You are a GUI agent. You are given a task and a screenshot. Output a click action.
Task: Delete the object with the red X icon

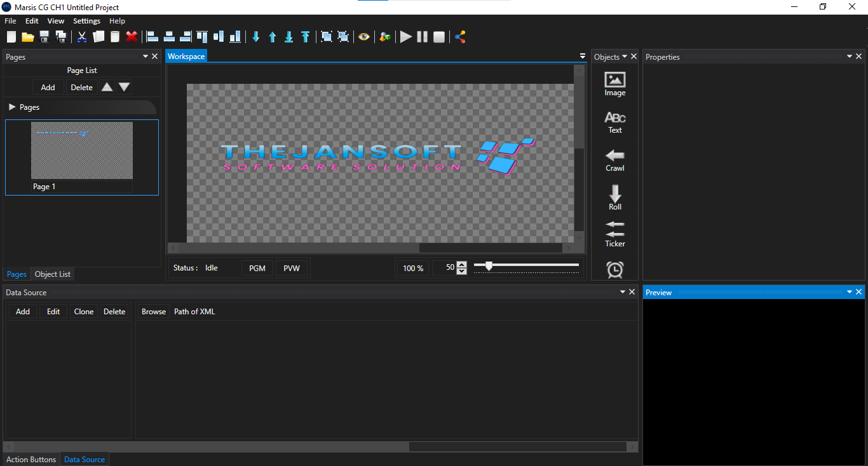(x=132, y=37)
